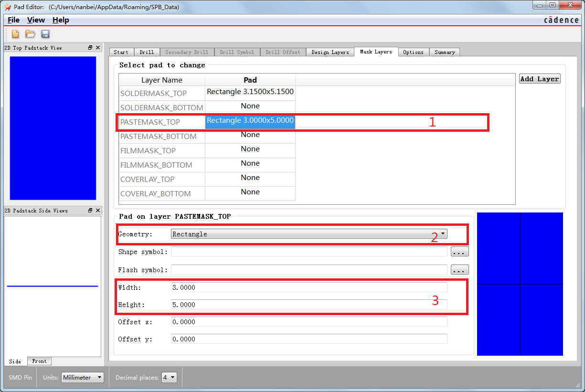Open the File menu
Viewport: 585px width, 392px height.
[x=14, y=20]
